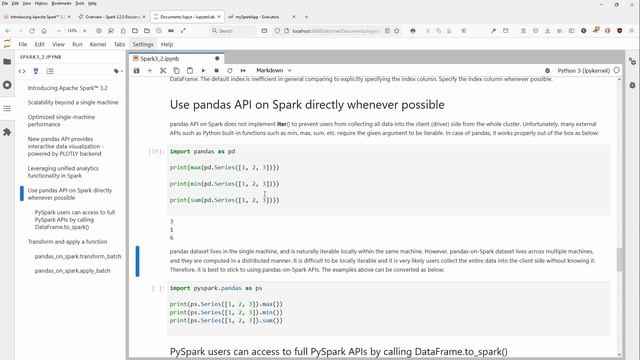Image resolution: width=640 pixels, height=360 pixels.
Task: Interrupt the kernel with stop icon
Action: 216,71
